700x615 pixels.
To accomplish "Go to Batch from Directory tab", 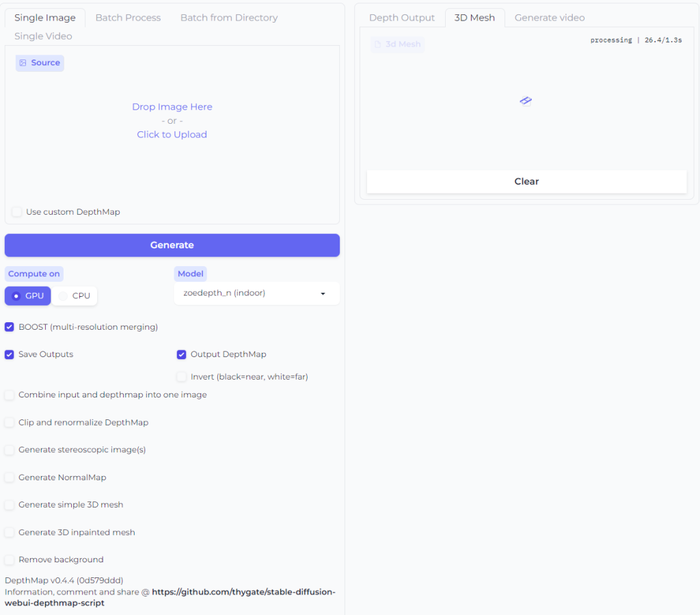I will tap(229, 18).
